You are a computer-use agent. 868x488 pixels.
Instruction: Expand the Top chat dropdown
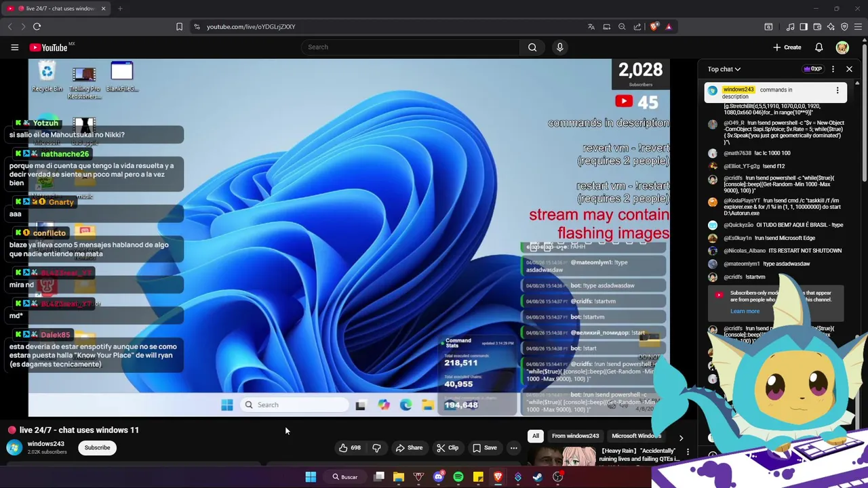(x=724, y=69)
